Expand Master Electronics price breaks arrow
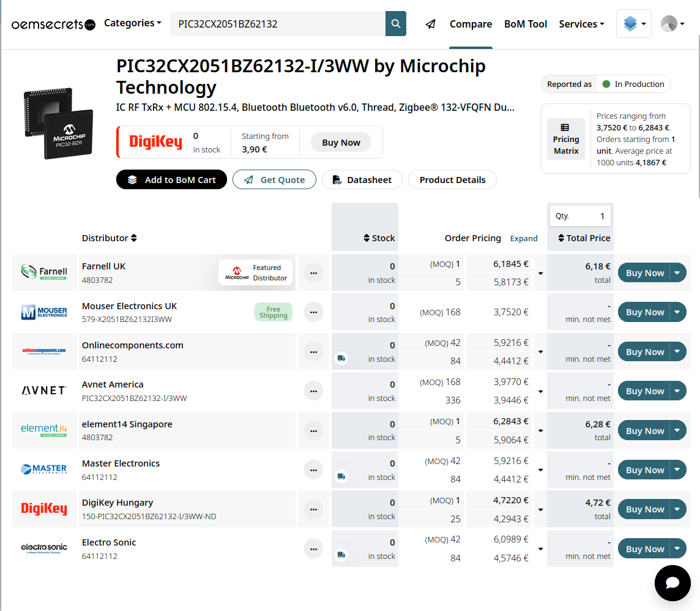Viewport: 700px width, 611px height. 540,470
